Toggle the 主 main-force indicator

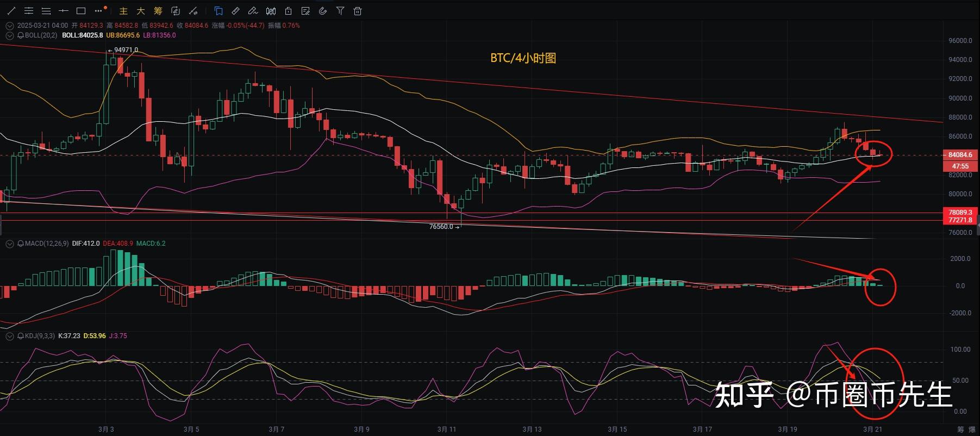click(123, 11)
